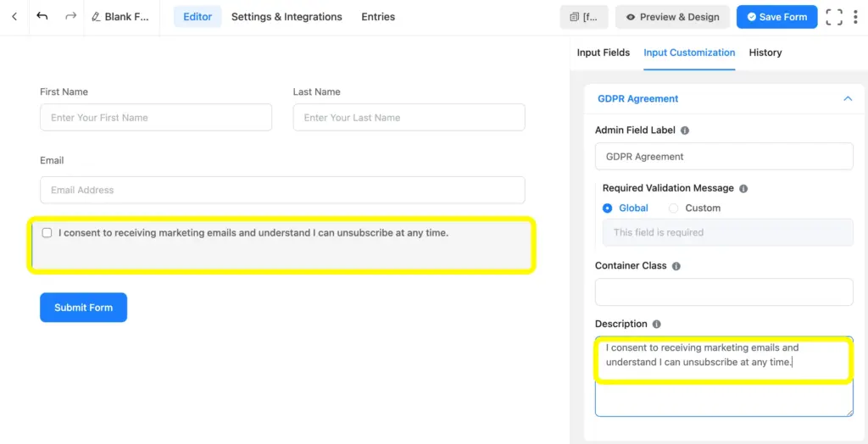Image resolution: width=868 pixels, height=444 pixels.
Task: Click the First Name label
Action: 64,92
